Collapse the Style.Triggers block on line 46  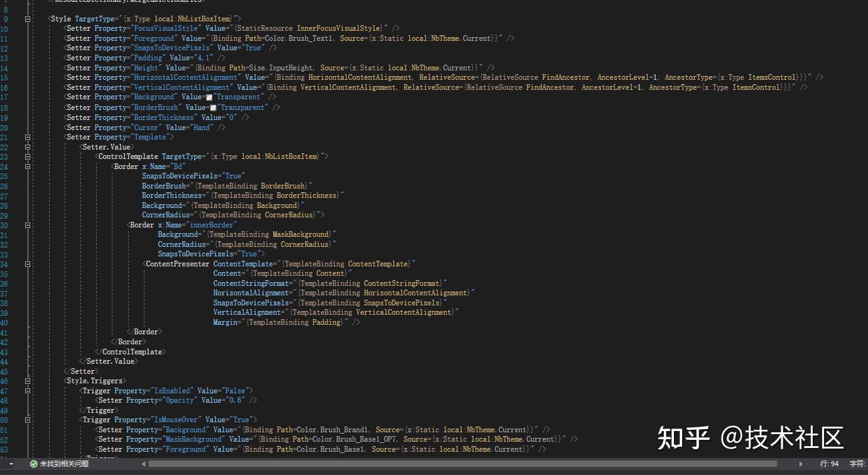[x=28, y=381]
